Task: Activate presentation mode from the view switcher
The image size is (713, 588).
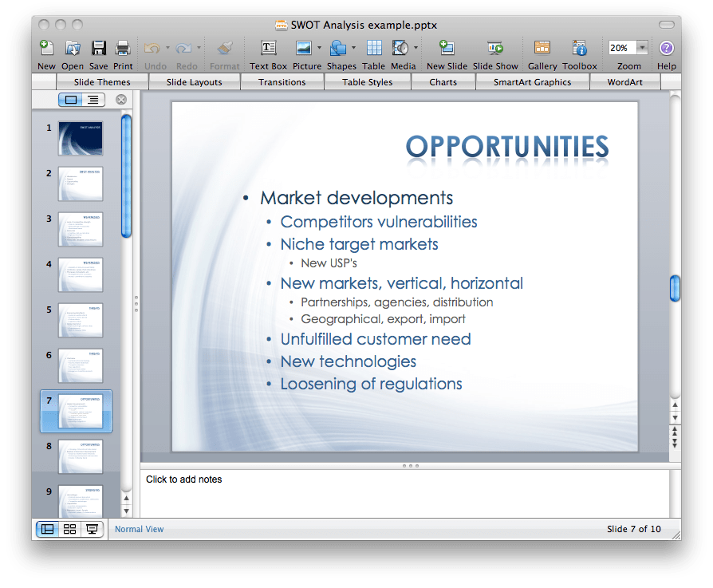Action: pos(93,529)
